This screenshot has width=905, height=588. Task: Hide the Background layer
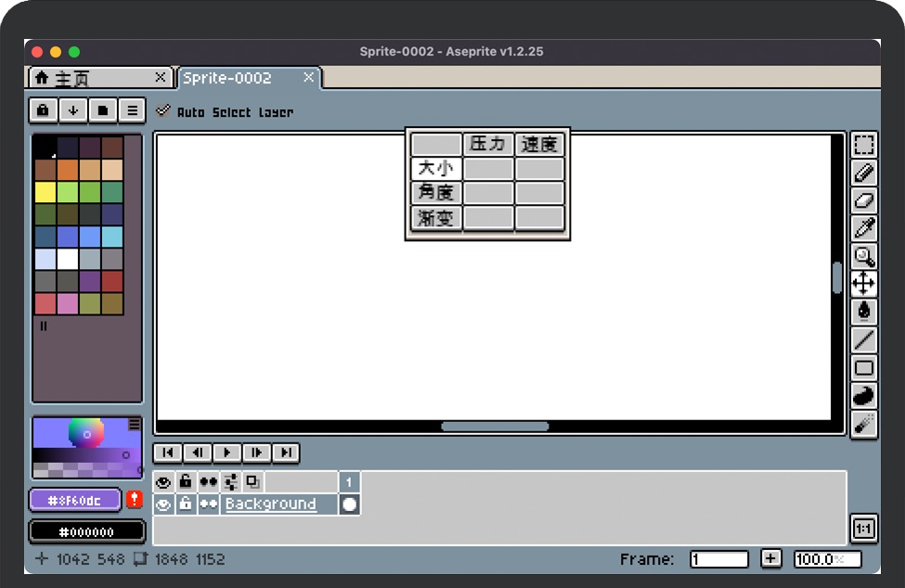[163, 505]
